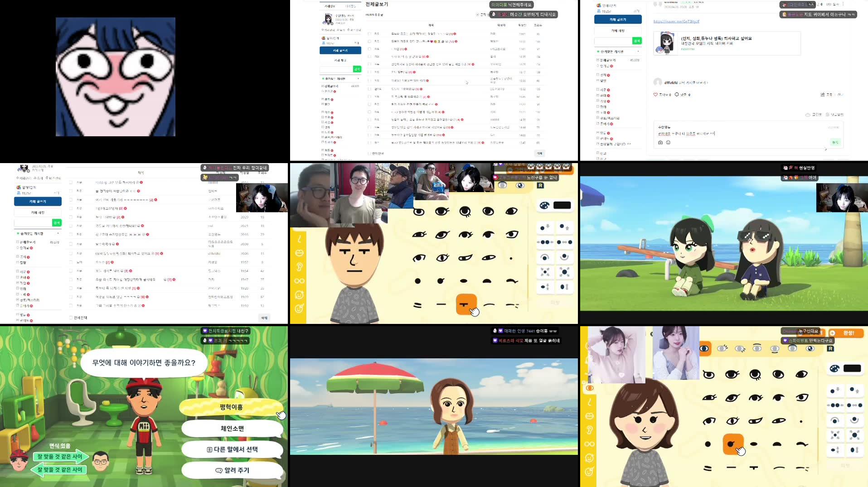Choose the 쩡혁이횽 dialogue option
The image size is (868, 487).
coord(231,407)
